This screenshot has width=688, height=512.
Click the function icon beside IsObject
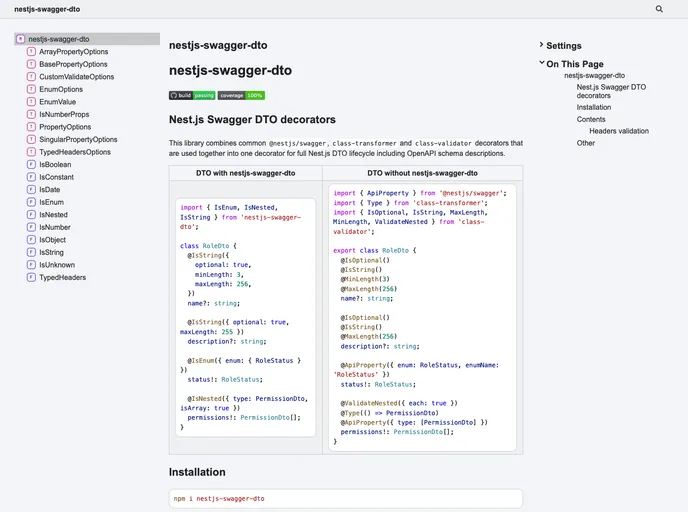tap(31, 240)
